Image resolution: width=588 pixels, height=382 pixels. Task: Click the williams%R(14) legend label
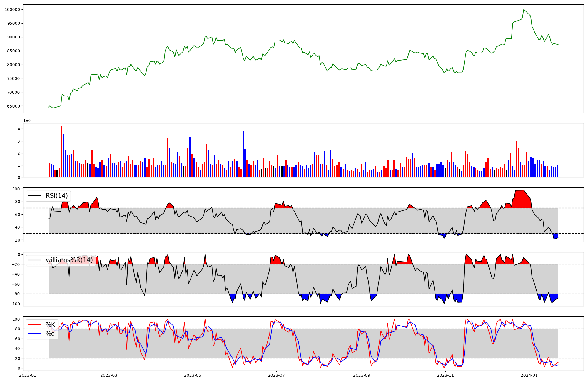(x=69, y=260)
